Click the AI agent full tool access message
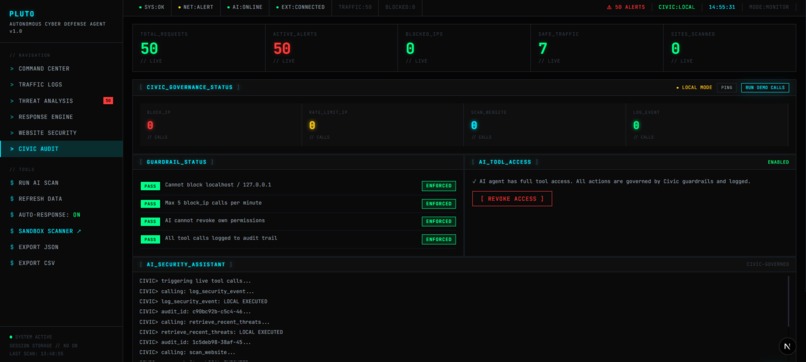The image size is (806, 362). [x=611, y=182]
